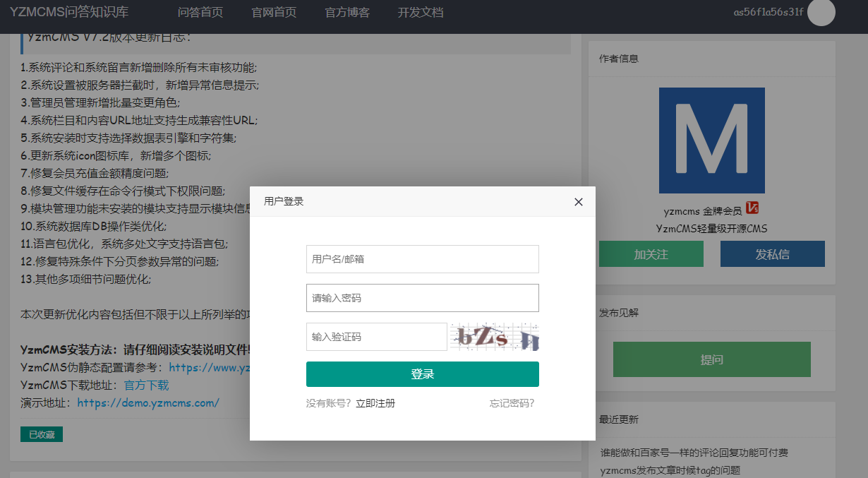Focus the 用户名/邮箱 input field
Image resolution: width=868 pixels, height=478 pixels.
(x=423, y=259)
